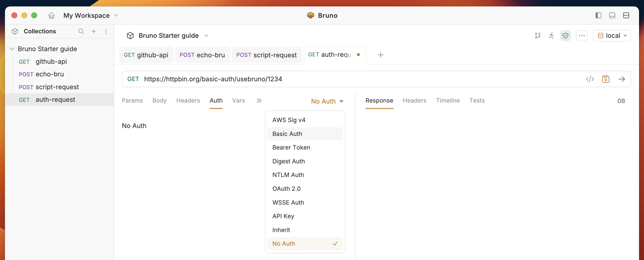
Task: Select the No Auth checked option
Action: pyautogui.click(x=284, y=243)
